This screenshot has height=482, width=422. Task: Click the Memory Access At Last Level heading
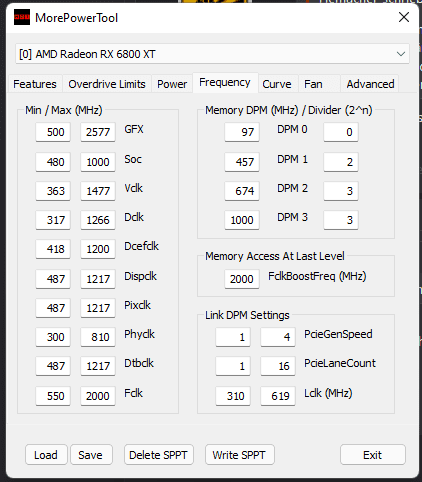pyautogui.click(x=275, y=256)
